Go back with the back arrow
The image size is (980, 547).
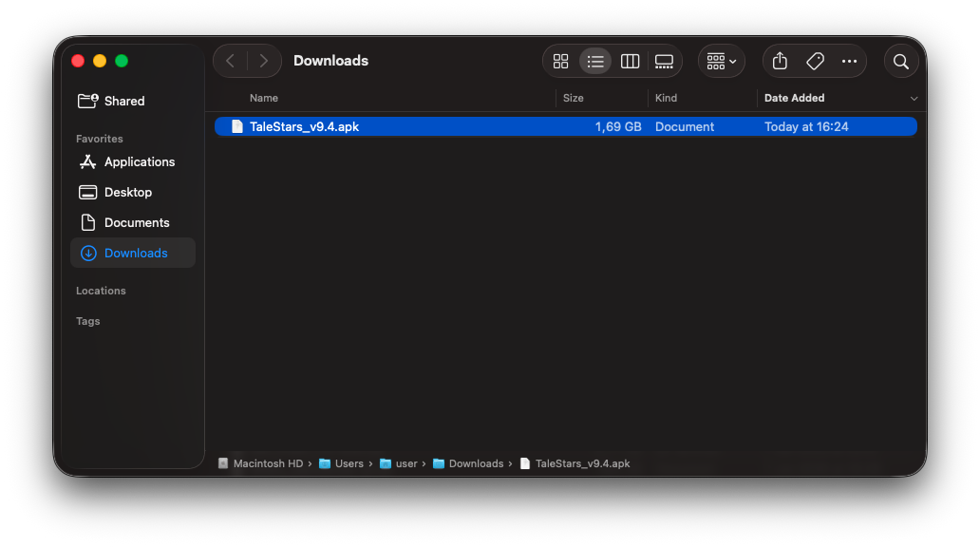(x=231, y=61)
